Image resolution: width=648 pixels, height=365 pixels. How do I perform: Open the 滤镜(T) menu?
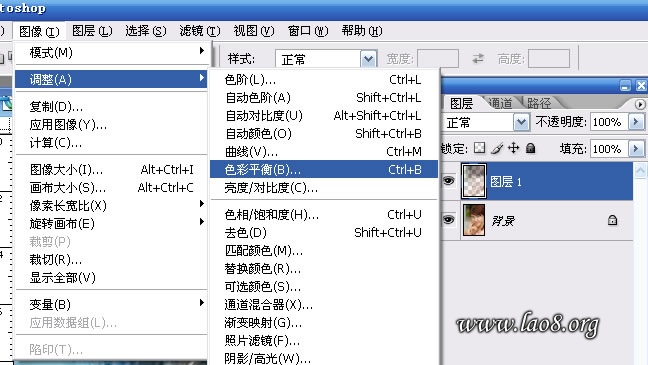coord(200,31)
